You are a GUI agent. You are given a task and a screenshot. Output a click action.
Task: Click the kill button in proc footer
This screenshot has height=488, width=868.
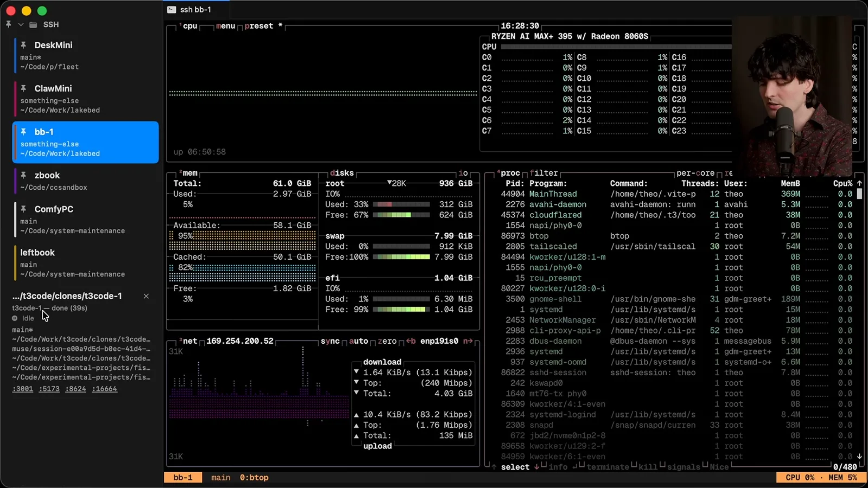[648, 467]
